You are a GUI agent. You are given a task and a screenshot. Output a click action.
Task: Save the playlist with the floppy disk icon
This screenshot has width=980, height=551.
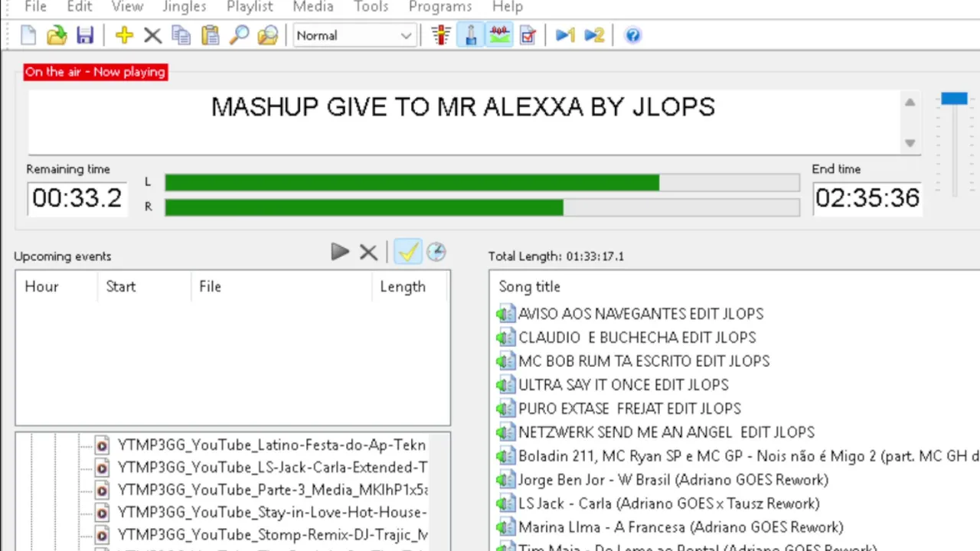click(85, 35)
